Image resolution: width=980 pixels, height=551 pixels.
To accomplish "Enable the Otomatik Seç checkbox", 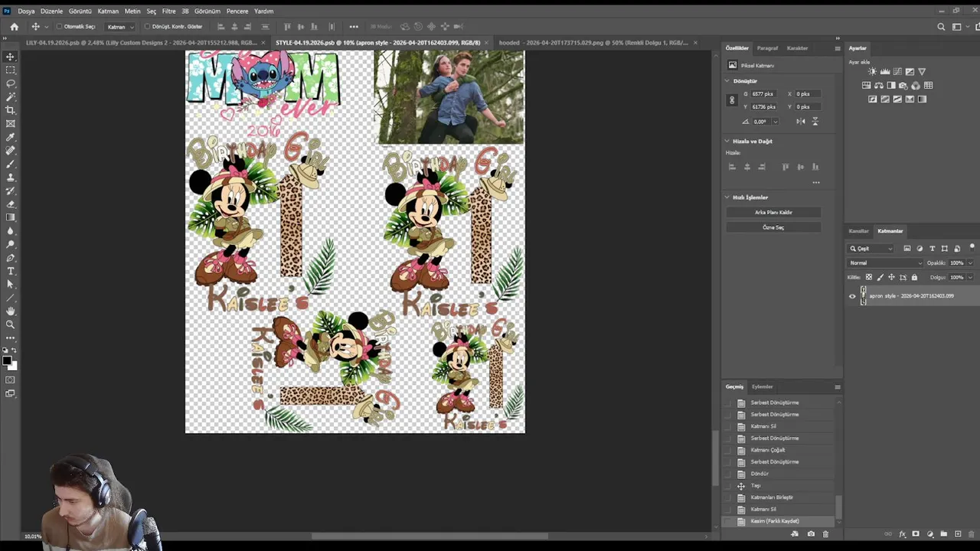I will pos(59,27).
